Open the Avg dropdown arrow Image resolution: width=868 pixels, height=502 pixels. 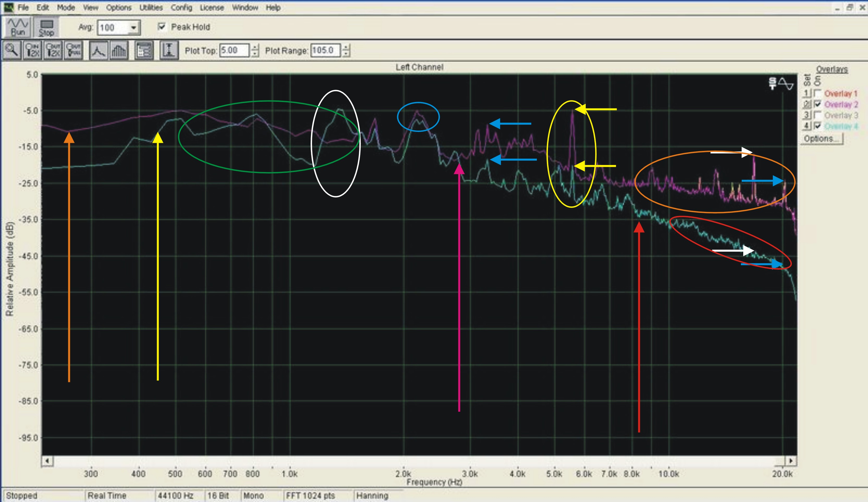point(134,28)
